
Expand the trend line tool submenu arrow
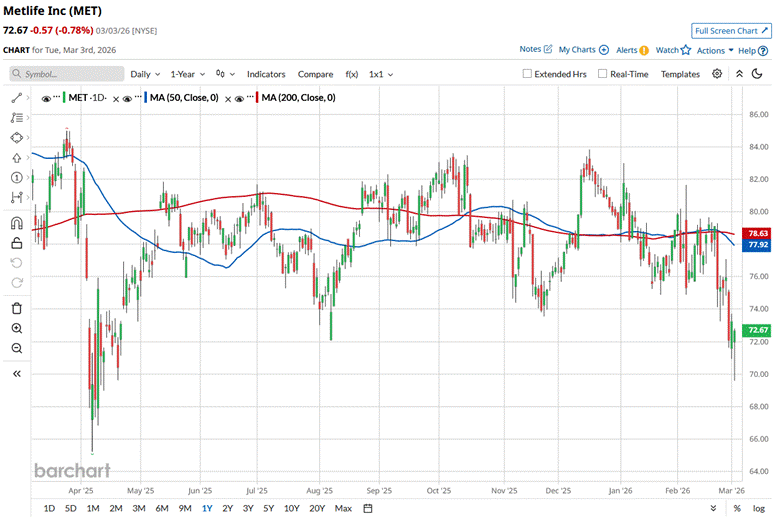pos(28,98)
